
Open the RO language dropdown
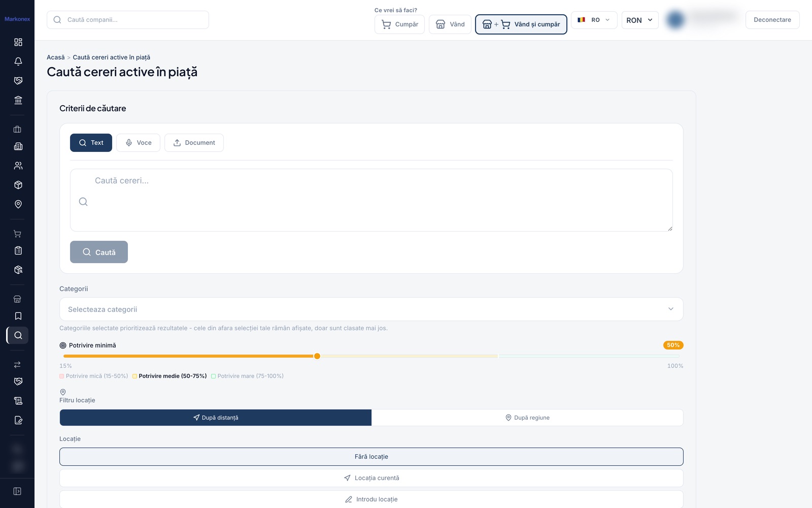pos(594,20)
